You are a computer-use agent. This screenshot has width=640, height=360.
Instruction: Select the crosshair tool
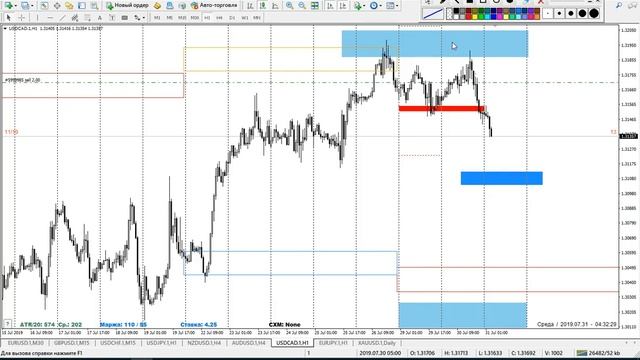21,18
